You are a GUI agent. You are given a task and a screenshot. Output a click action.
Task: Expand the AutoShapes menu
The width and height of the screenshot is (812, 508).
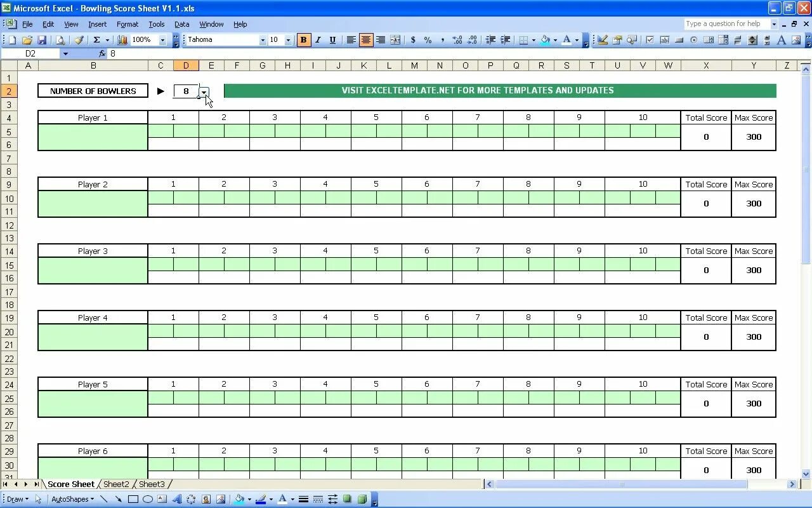pos(71,499)
